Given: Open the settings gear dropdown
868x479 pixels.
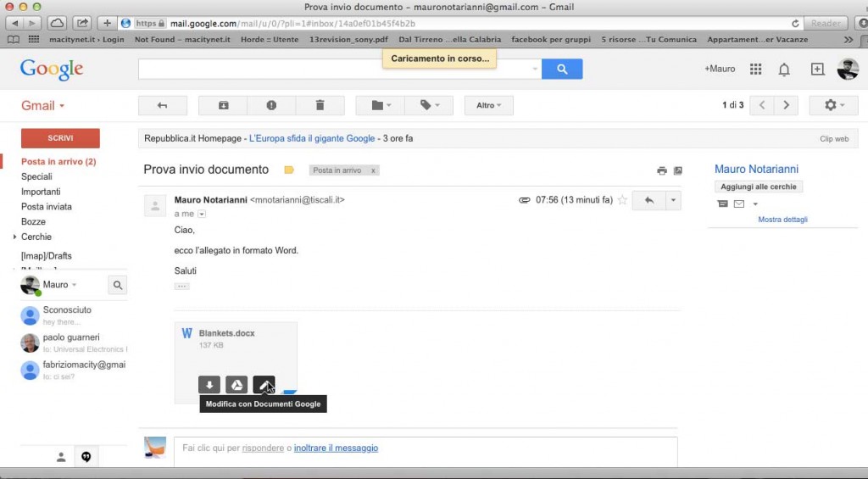Looking at the screenshot, I should click(x=834, y=105).
